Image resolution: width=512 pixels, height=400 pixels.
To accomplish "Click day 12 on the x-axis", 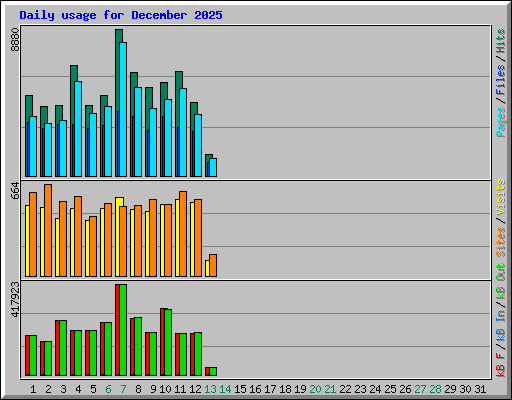I will [x=195, y=389].
